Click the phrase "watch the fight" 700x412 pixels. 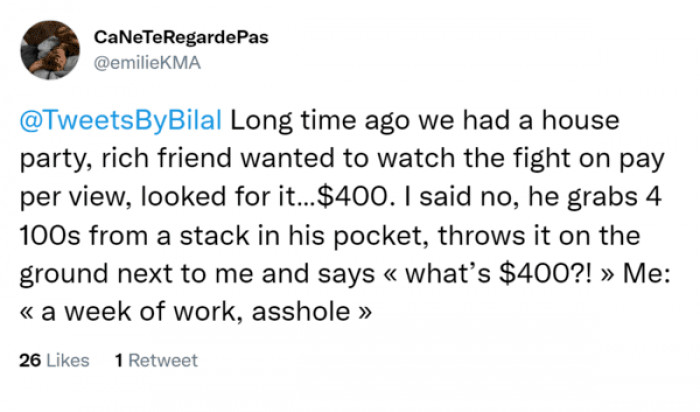tap(438, 160)
